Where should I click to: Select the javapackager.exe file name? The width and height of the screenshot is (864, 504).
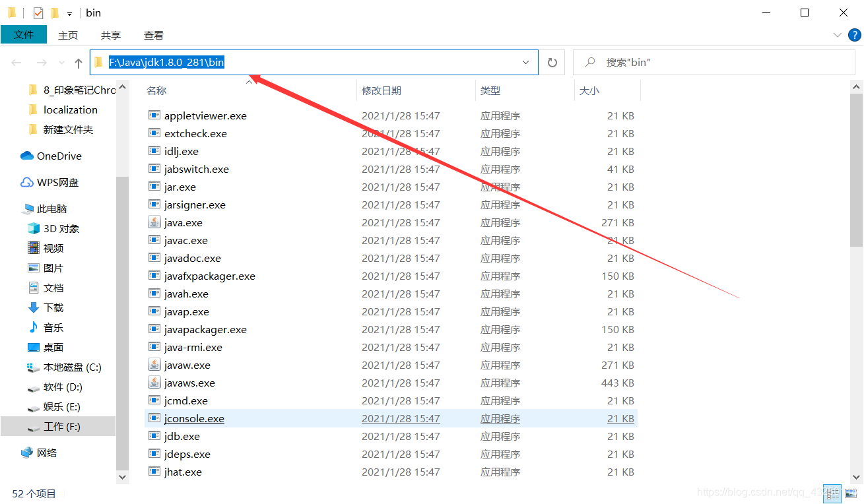point(205,329)
